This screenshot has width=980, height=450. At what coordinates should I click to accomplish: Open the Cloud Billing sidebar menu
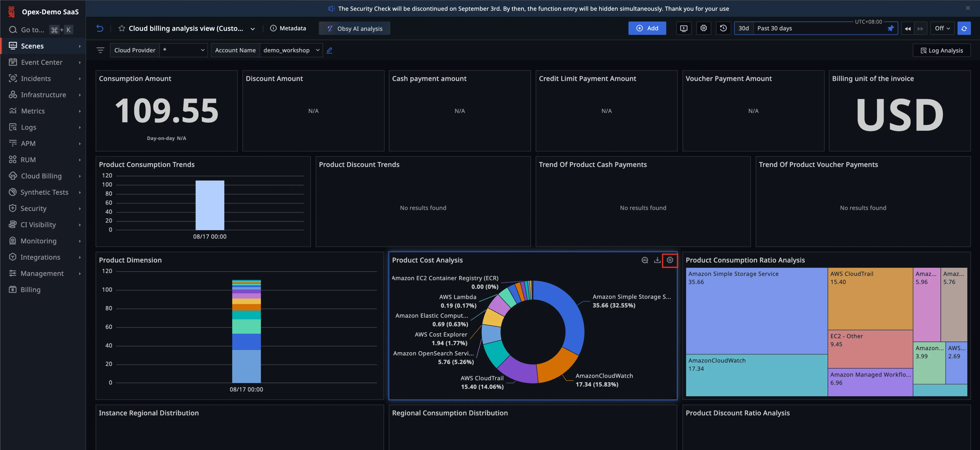point(41,176)
